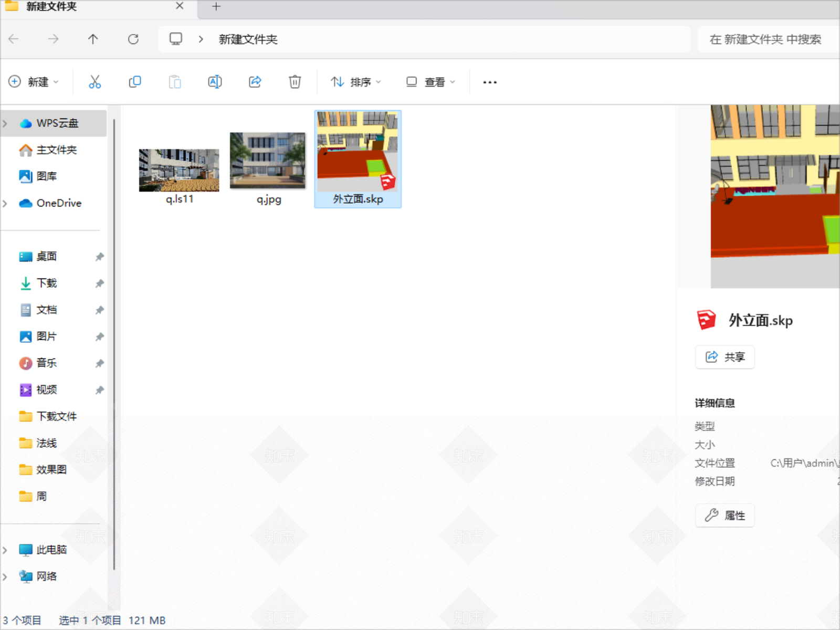Expand the 此电脑 tree node
840x630 pixels.
click(5, 550)
